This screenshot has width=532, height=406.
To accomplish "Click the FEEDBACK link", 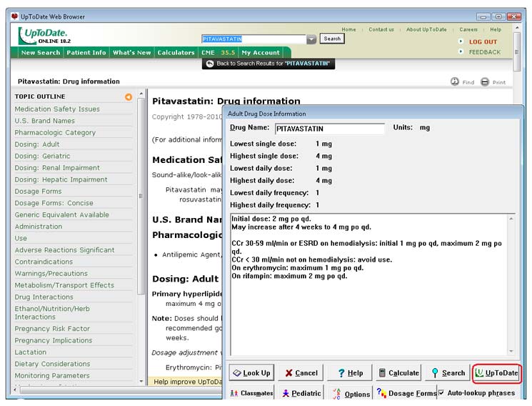I will coord(484,52).
